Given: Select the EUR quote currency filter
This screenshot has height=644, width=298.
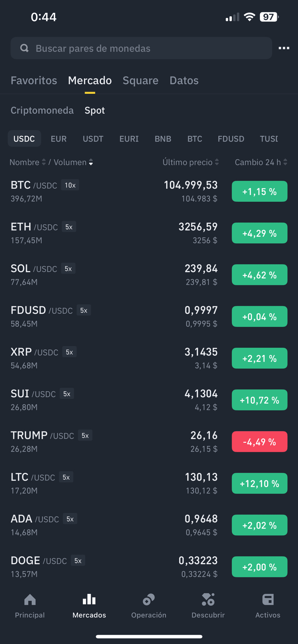Looking at the screenshot, I should tap(59, 139).
